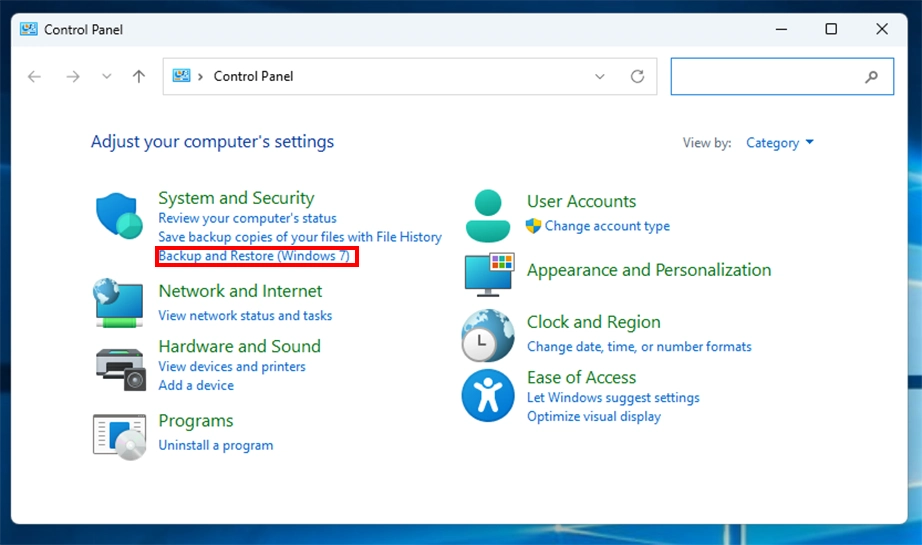Click Review your computer's status
Viewport: 922px width, 545px height.
(247, 218)
